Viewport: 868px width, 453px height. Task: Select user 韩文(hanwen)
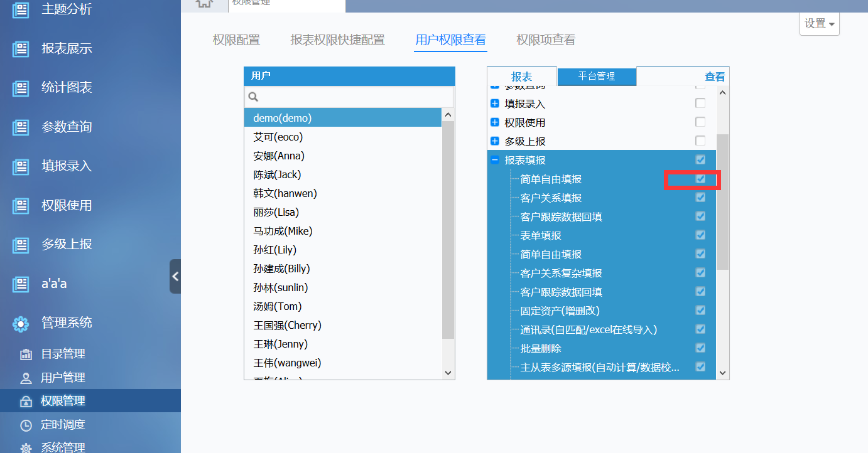[343, 193]
